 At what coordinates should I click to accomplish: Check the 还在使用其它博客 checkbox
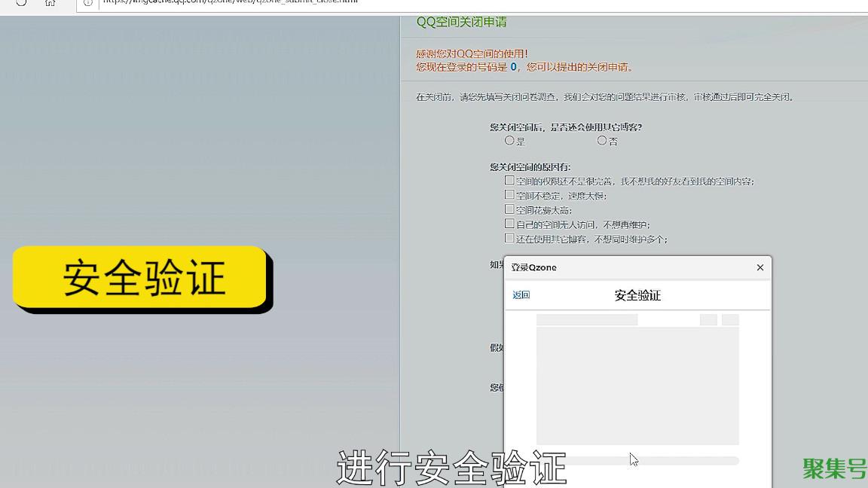(510, 238)
